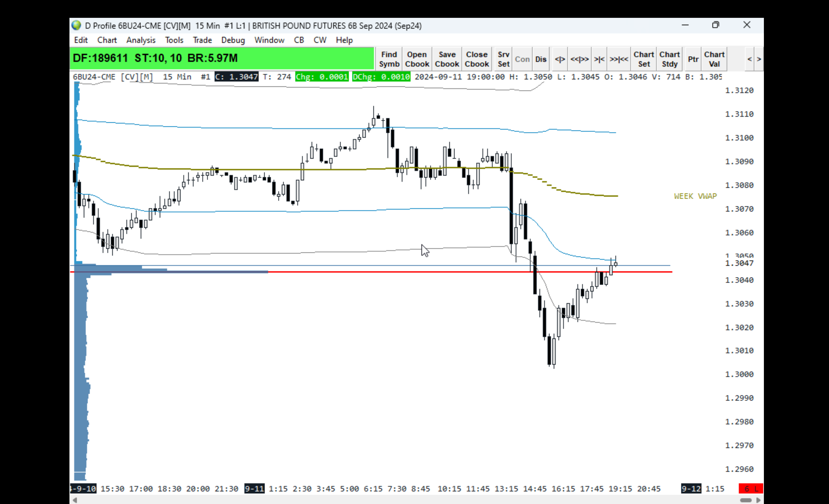Click the Find Symb button
The height and width of the screenshot is (504, 829).
[x=389, y=59]
